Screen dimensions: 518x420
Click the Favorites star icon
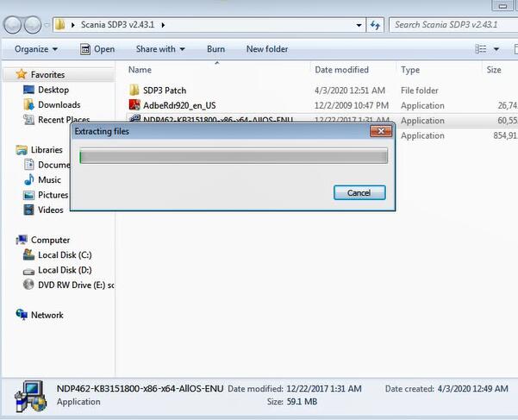pyautogui.click(x=22, y=74)
